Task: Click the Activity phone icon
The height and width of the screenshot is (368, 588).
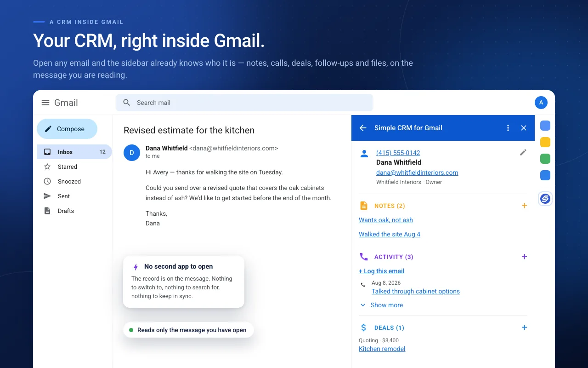Action: click(364, 257)
